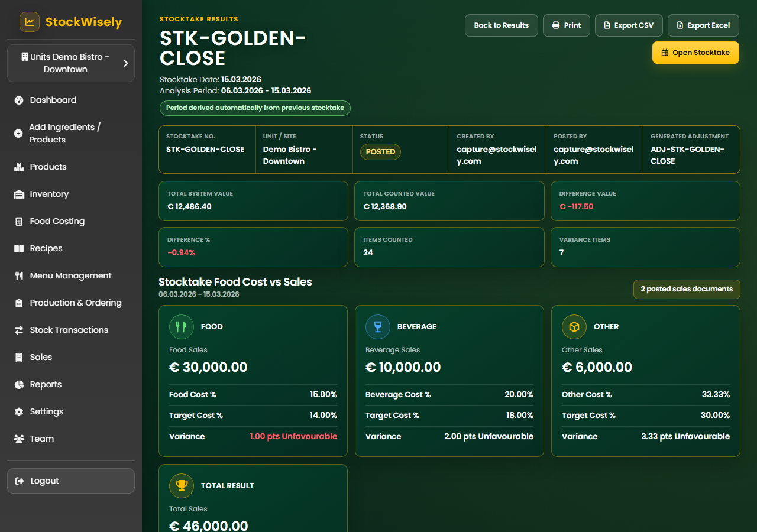Go to Inventory in the sidebar
The height and width of the screenshot is (532, 757).
coord(71,194)
